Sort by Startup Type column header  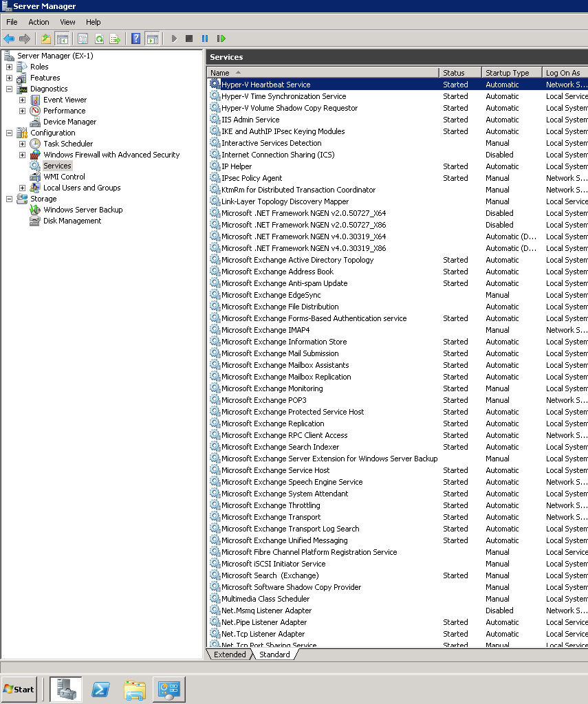tap(512, 73)
